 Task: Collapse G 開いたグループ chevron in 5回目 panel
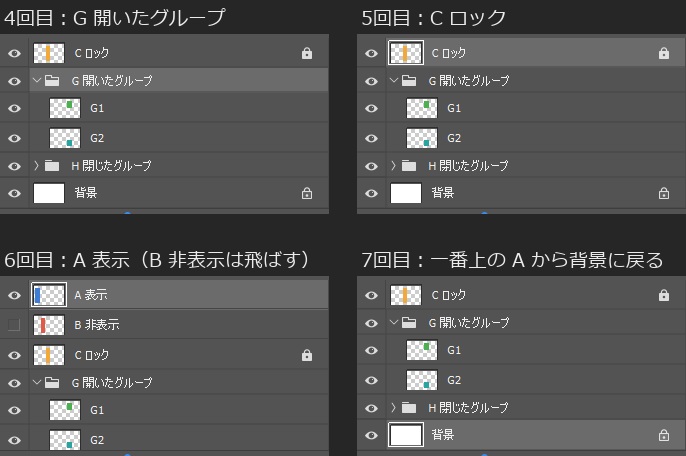(x=394, y=80)
